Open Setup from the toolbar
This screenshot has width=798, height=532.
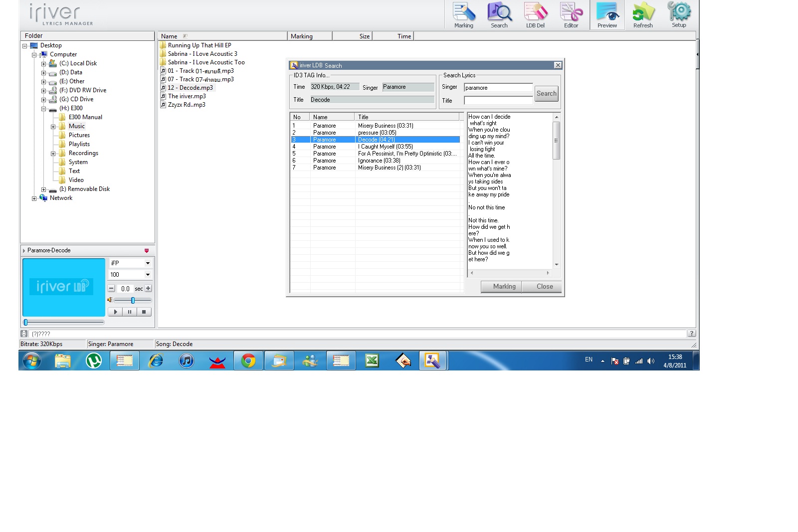(x=679, y=15)
